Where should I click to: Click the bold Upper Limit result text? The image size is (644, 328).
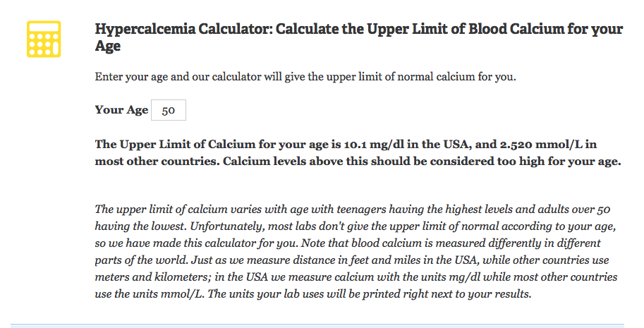pos(346,152)
